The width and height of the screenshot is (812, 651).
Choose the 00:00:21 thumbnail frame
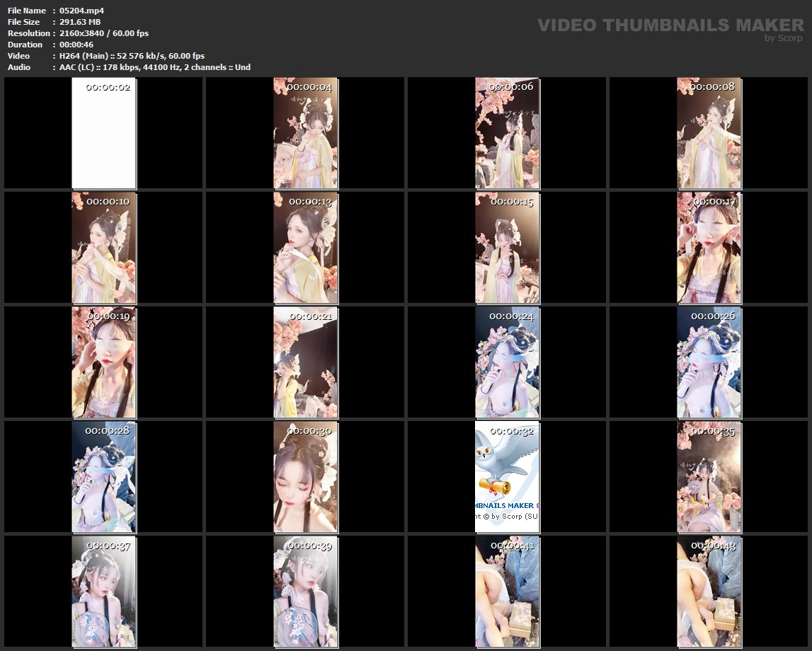(306, 362)
